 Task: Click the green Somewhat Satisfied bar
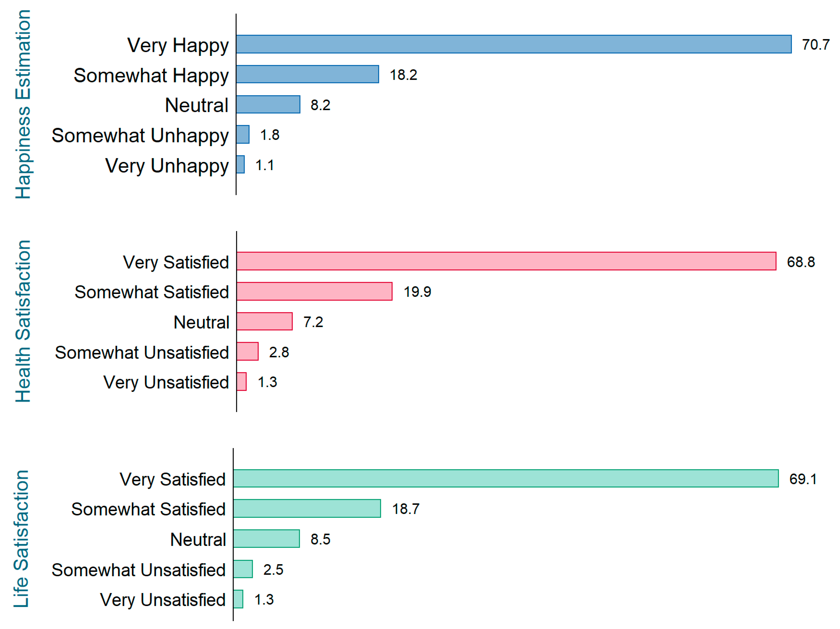(x=307, y=508)
